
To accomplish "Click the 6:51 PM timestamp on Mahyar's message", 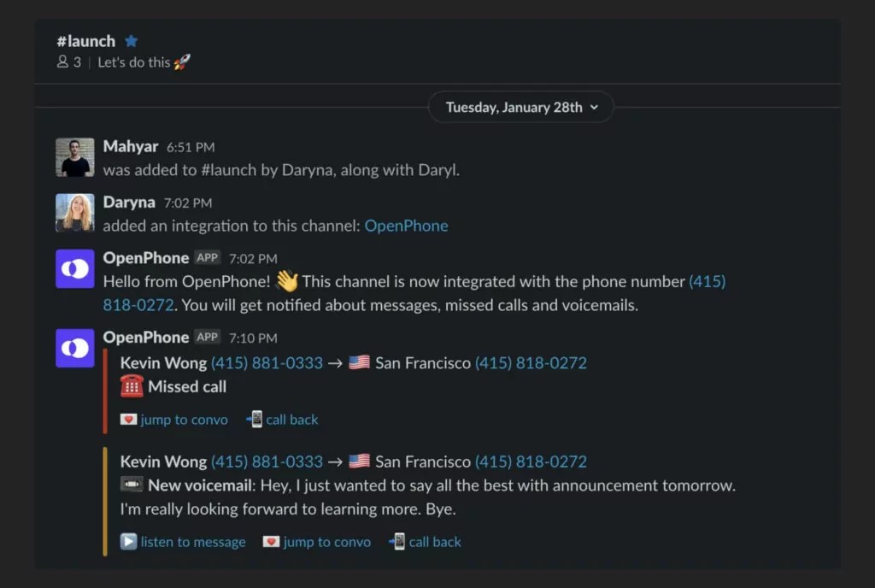I will (191, 147).
